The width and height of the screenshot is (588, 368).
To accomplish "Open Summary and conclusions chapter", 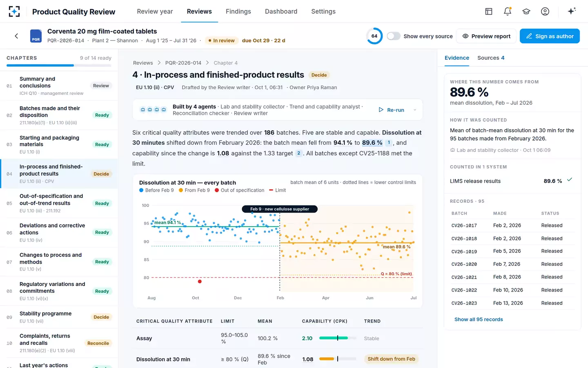I will [59, 86].
